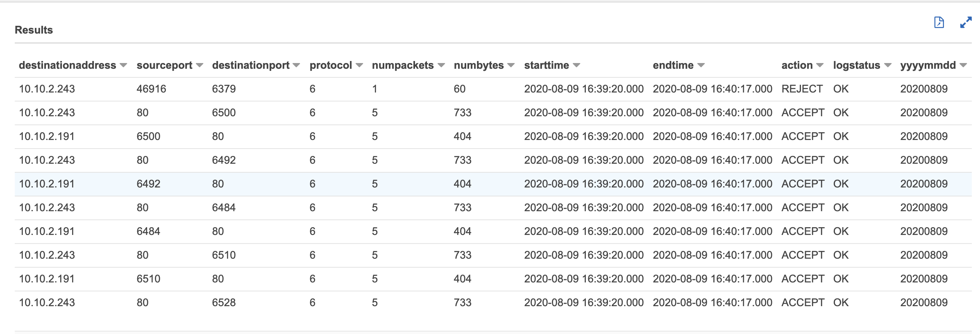980x334 pixels.
Task: Select destination port 6528 cell
Action: click(224, 302)
